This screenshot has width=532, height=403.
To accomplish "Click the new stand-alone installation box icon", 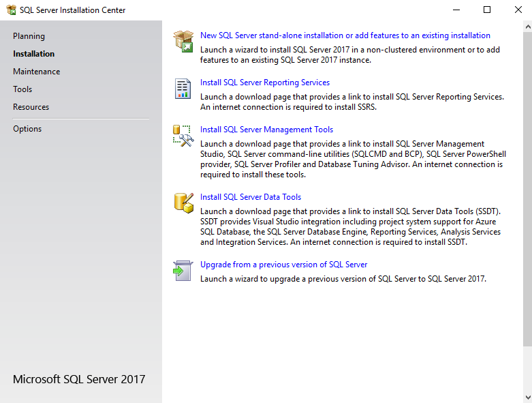I will tap(183, 42).
